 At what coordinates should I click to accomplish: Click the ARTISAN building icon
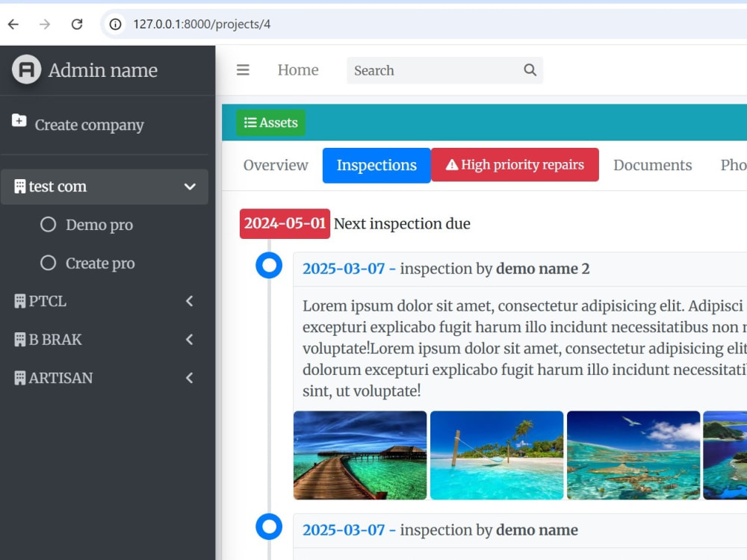pos(20,378)
